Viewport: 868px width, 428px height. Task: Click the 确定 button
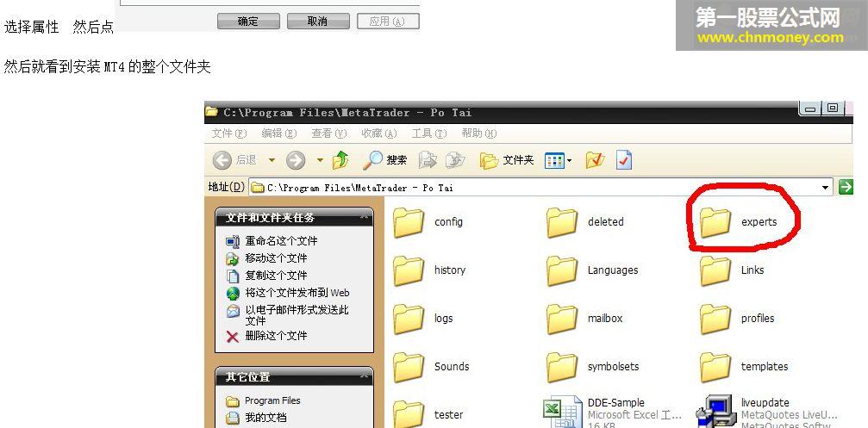click(248, 22)
